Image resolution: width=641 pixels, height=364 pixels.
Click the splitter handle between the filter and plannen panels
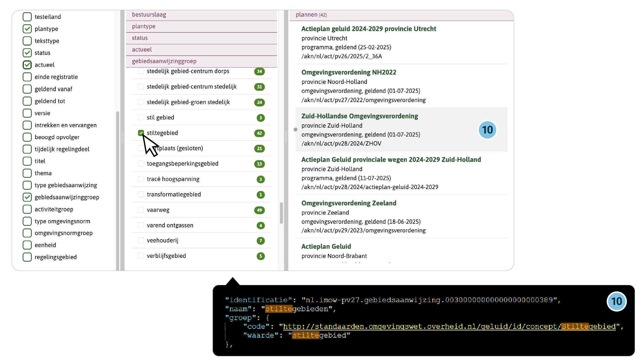click(286, 137)
